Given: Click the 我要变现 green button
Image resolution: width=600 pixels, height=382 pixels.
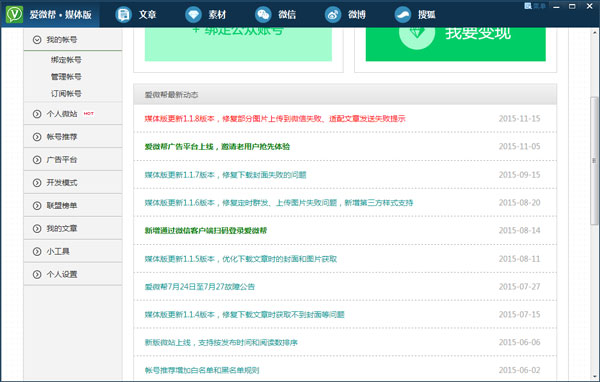Looking at the screenshot, I should click(x=455, y=44).
